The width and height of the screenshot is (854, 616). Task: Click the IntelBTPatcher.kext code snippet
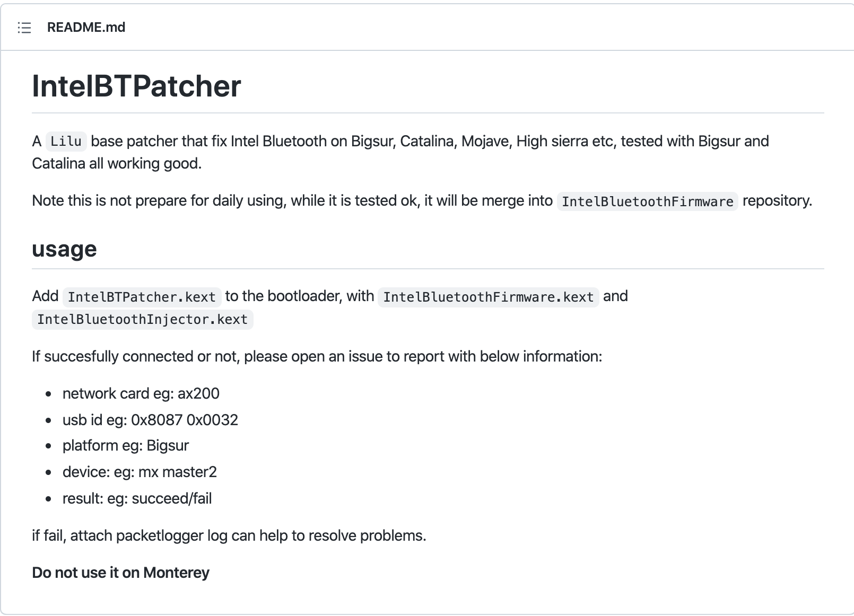pyautogui.click(x=142, y=297)
